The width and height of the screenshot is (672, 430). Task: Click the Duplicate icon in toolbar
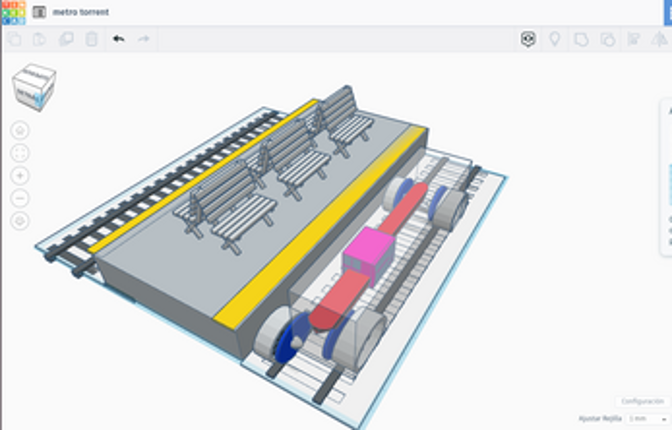66,39
